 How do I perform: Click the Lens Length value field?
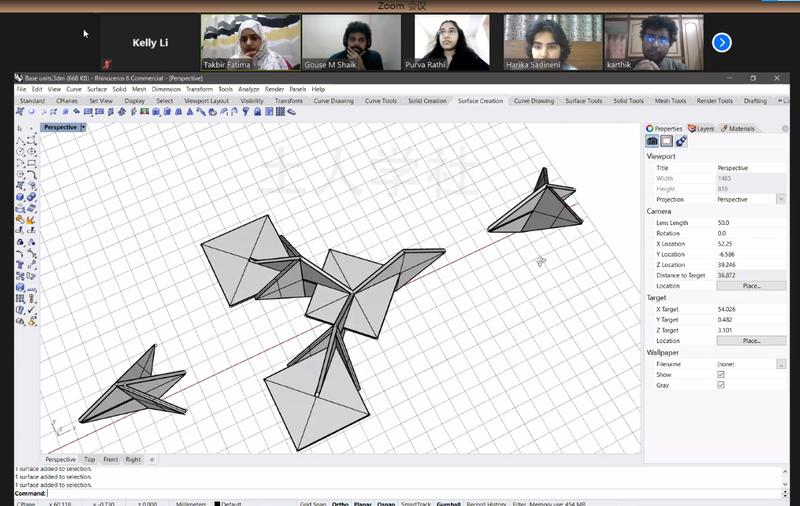click(x=751, y=222)
